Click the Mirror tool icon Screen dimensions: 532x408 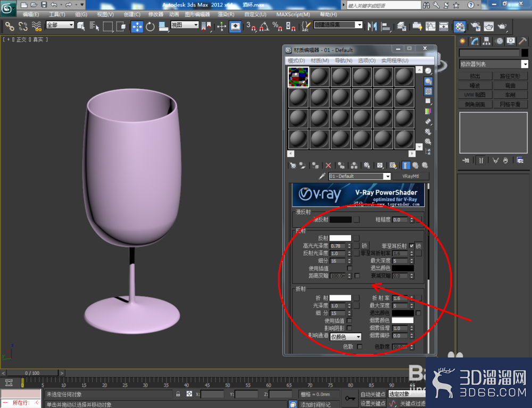[x=372, y=27]
